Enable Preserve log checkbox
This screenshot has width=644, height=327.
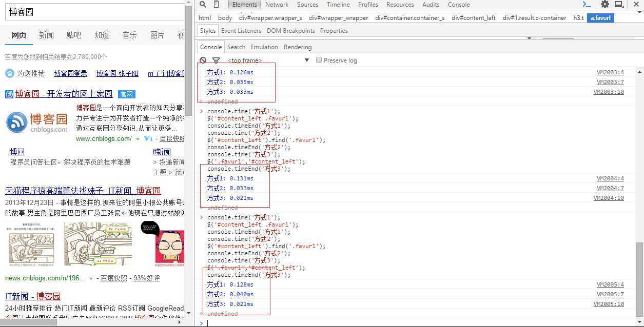319,60
